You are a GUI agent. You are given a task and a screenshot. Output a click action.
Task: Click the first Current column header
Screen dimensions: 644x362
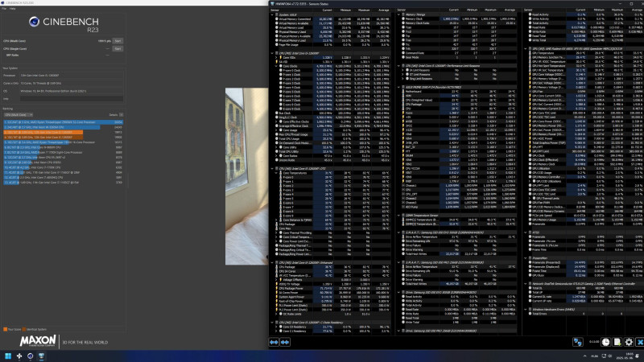coord(327,10)
